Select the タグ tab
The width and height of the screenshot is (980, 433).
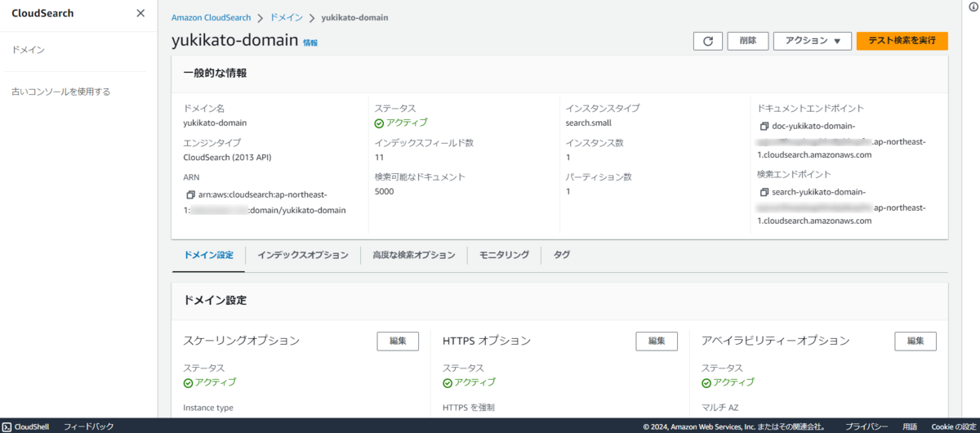tap(562, 255)
